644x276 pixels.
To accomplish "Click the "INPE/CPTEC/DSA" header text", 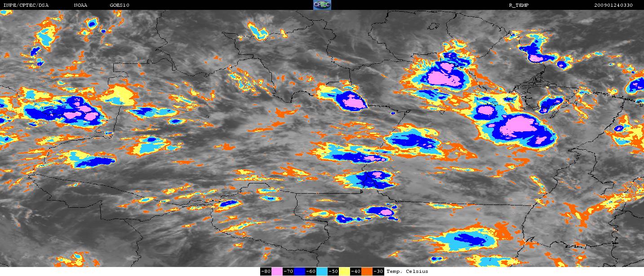I will tap(26, 5).
